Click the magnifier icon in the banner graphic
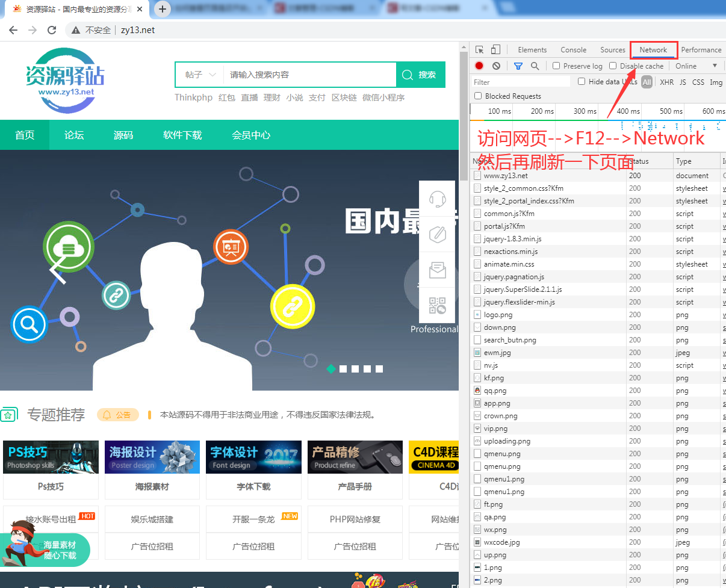The image size is (726, 588). pos(28,324)
